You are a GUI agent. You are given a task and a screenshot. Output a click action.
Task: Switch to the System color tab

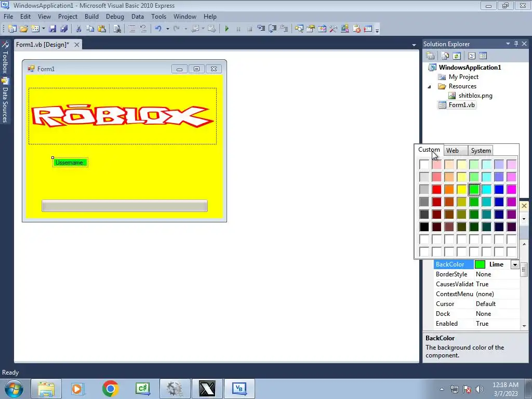(x=481, y=150)
